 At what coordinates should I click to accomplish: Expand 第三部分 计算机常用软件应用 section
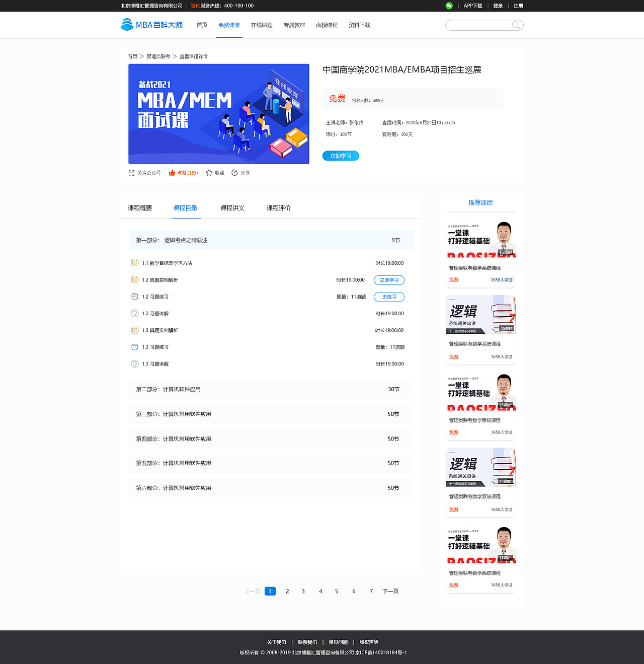pyautogui.click(x=271, y=414)
